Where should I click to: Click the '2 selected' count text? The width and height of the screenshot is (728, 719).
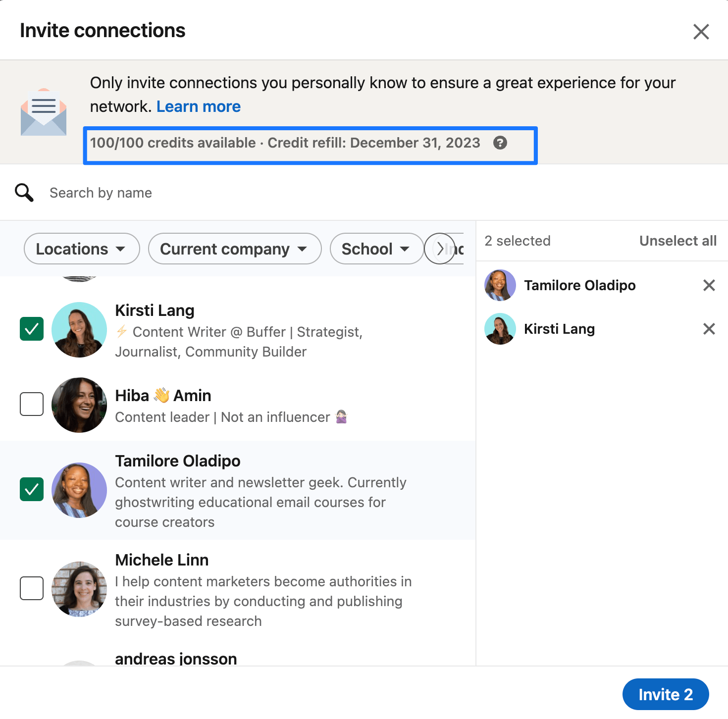click(x=518, y=241)
